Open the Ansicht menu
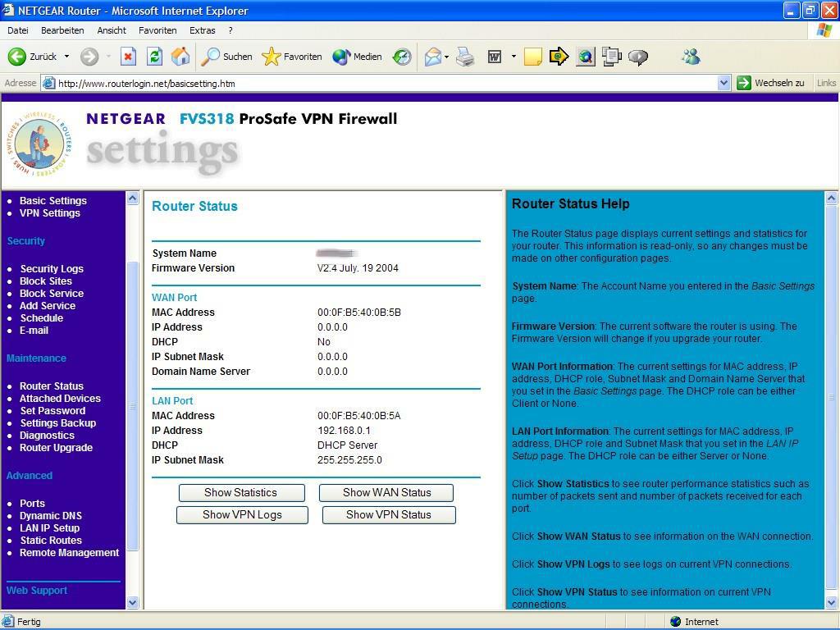 click(x=112, y=30)
